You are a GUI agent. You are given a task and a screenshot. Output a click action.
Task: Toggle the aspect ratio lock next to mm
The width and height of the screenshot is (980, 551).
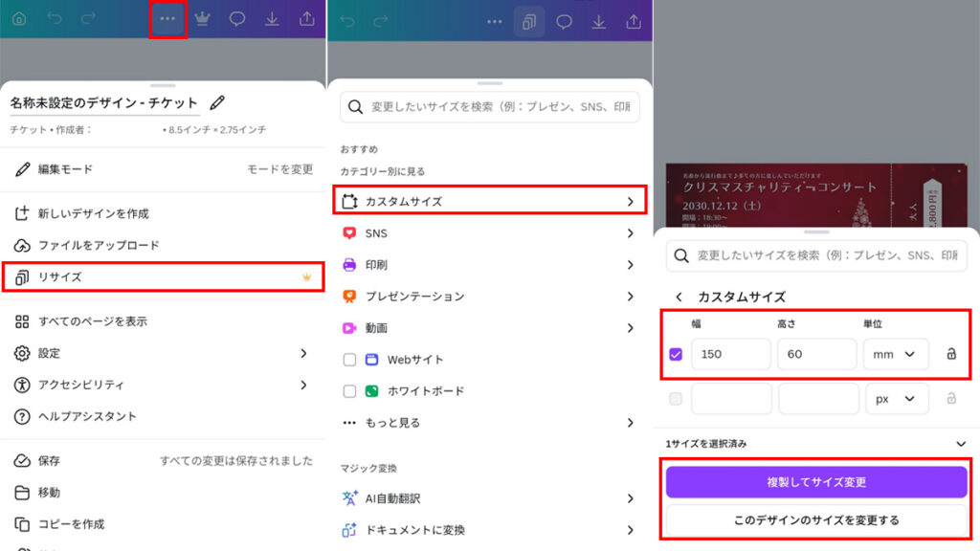pos(950,354)
